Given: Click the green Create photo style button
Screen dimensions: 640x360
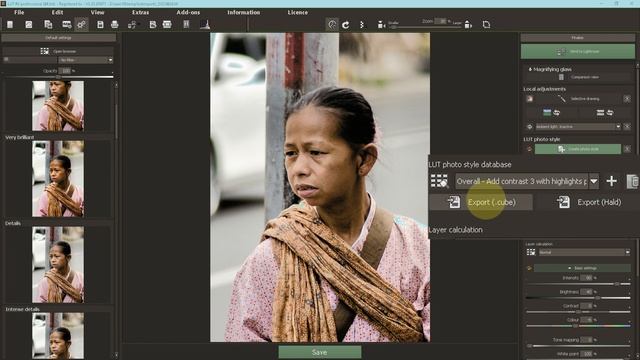Looking at the screenshot, I should click(x=578, y=149).
